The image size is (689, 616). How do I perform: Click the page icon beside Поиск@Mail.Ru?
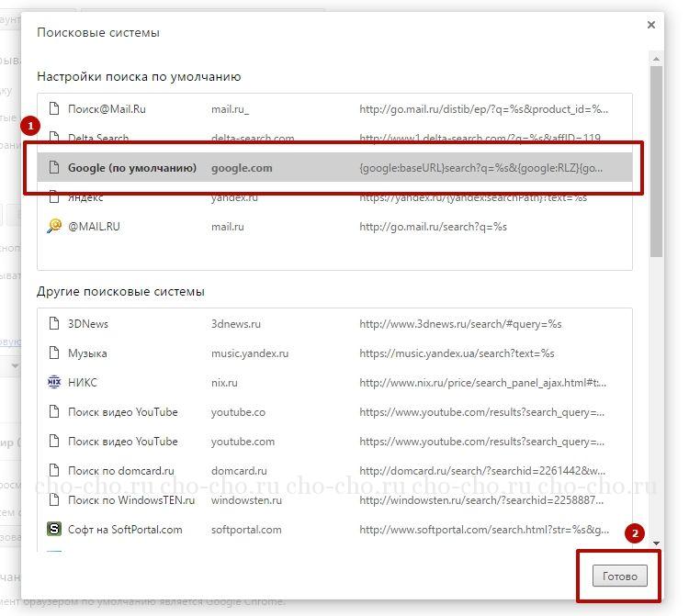point(53,109)
